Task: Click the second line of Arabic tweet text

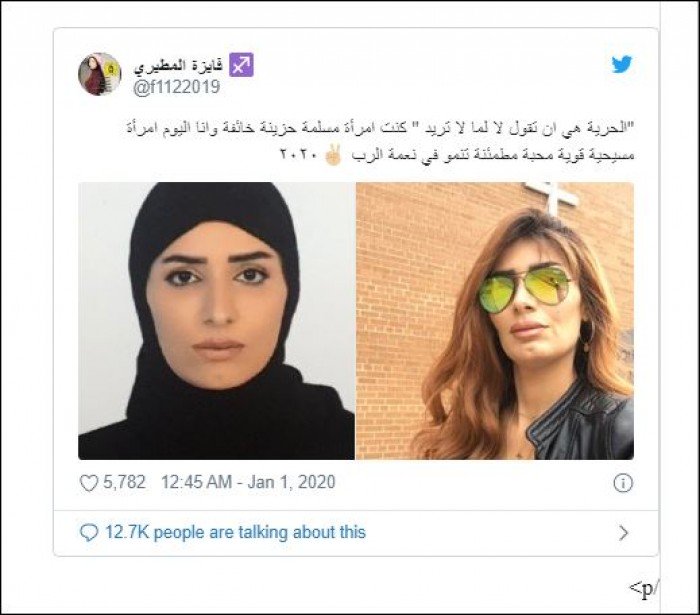Action: (x=457, y=155)
